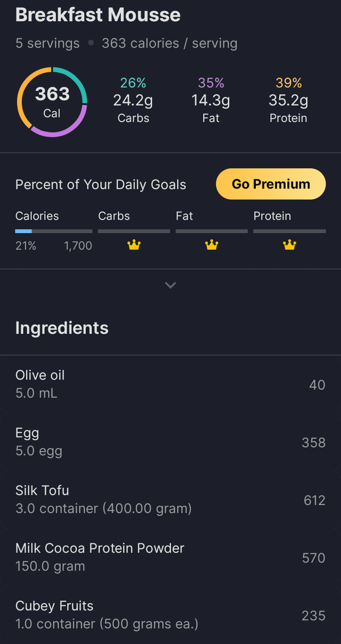This screenshot has height=644, width=341.
Task: Tap the crown icon under Protein
Action: tap(289, 245)
